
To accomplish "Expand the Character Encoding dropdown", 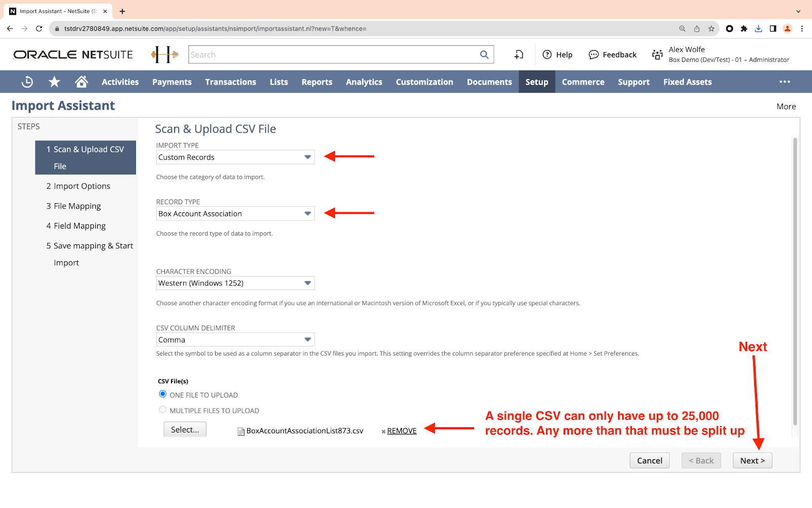I will [x=308, y=283].
